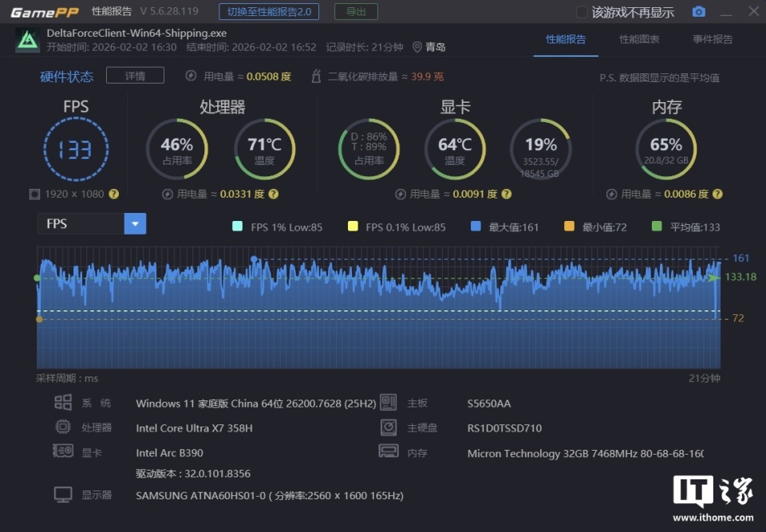The width and height of the screenshot is (766, 532).
Task: Click the 二氧化碳排放量 39.9 克 value
Action: click(x=427, y=77)
